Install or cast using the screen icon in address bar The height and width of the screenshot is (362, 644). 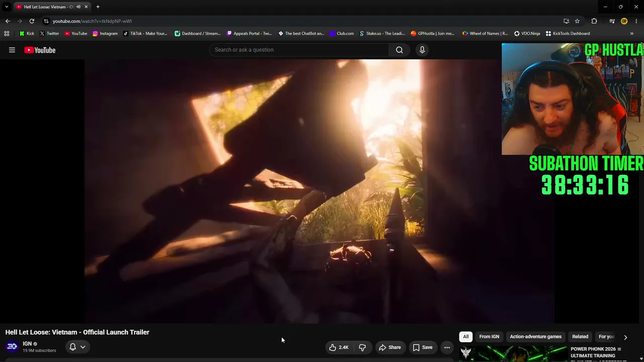566,21
